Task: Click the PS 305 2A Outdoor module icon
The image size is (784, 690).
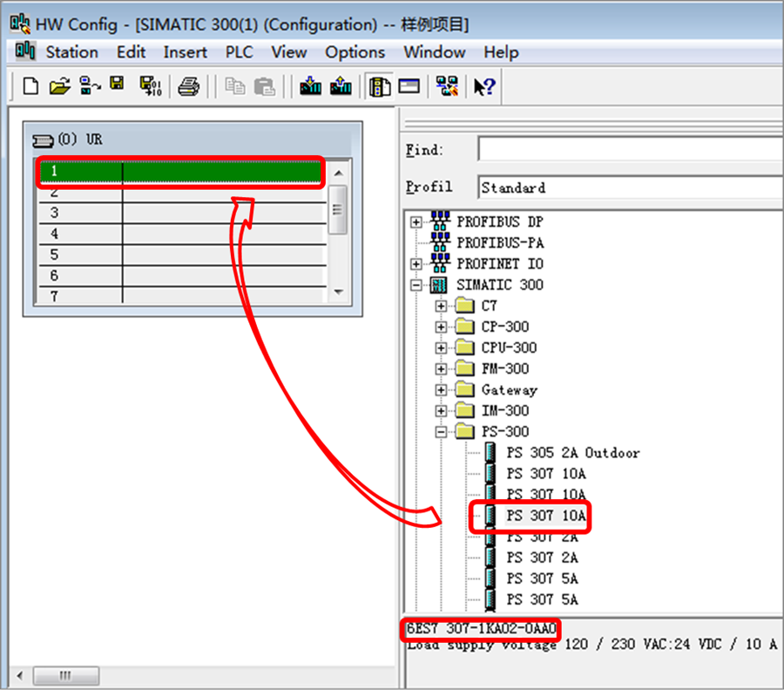Action: (x=490, y=452)
